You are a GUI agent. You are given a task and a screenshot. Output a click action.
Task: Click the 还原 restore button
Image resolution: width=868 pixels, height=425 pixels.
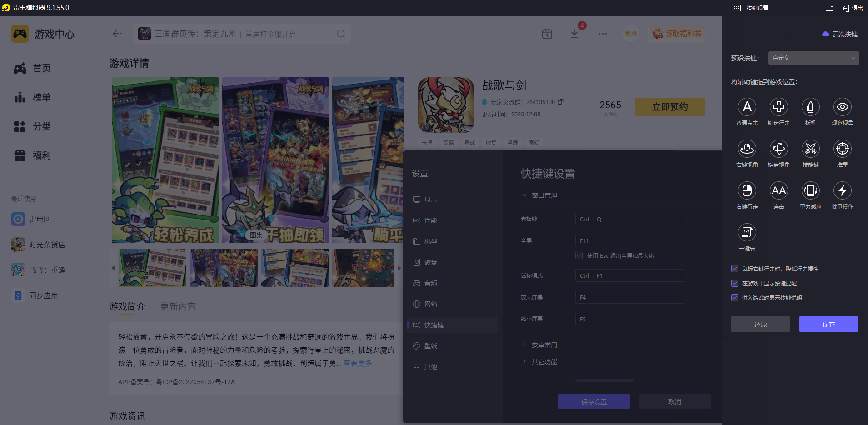click(760, 324)
